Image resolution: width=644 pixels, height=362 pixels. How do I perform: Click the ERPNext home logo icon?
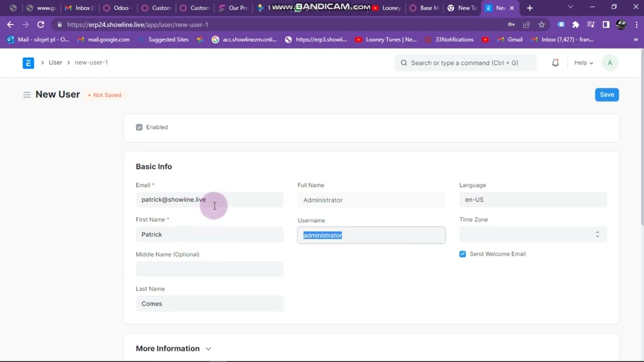click(x=28, y=63)
